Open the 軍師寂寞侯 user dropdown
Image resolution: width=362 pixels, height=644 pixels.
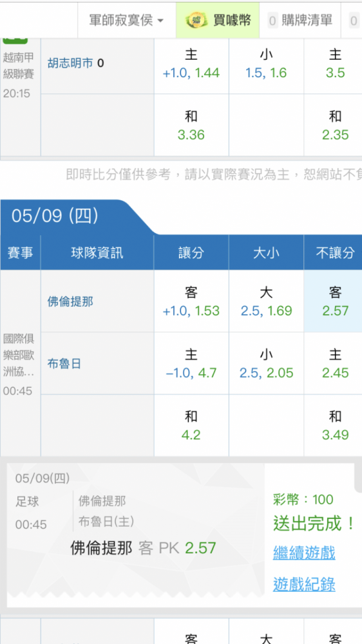(x=126, y=20)
